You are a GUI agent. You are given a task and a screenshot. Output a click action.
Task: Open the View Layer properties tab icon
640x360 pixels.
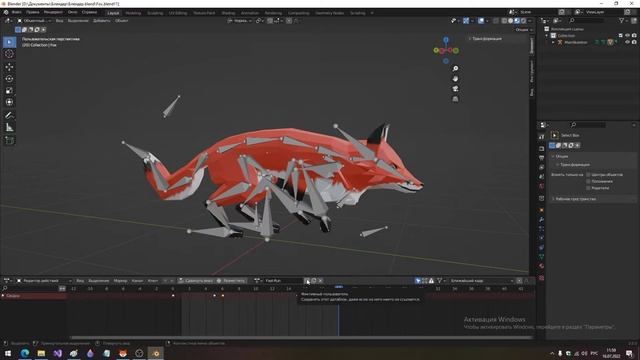click(542, 167)
